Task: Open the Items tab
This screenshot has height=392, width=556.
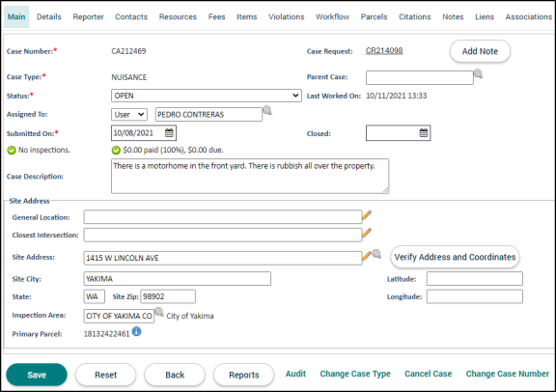Action: click(247, 16)
